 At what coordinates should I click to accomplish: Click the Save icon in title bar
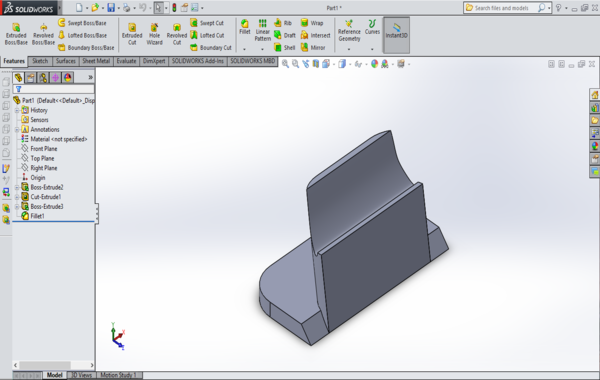click(x=111, y=7)
